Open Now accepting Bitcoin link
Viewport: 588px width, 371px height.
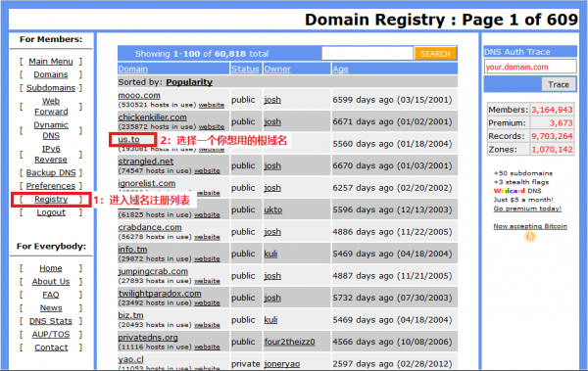530,226
